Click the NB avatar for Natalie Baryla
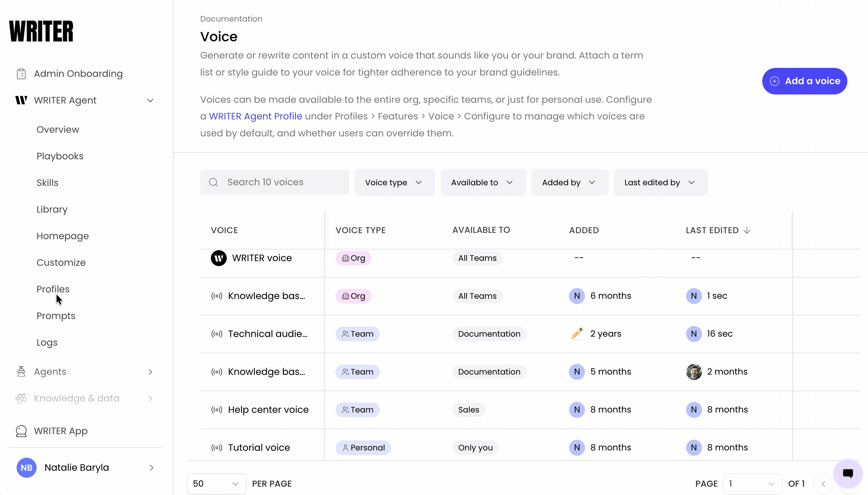868x495 pixels. coord(27,467)
